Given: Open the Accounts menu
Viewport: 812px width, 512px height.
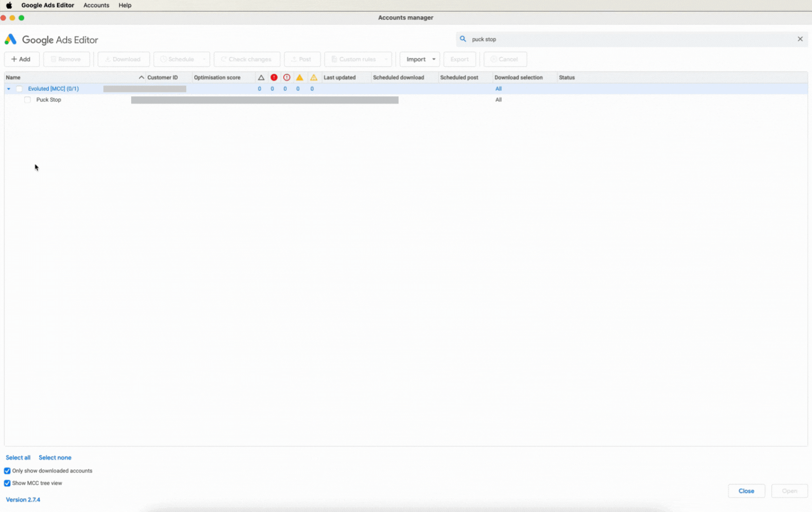Looking at the screenshot, I should point(96,5).
